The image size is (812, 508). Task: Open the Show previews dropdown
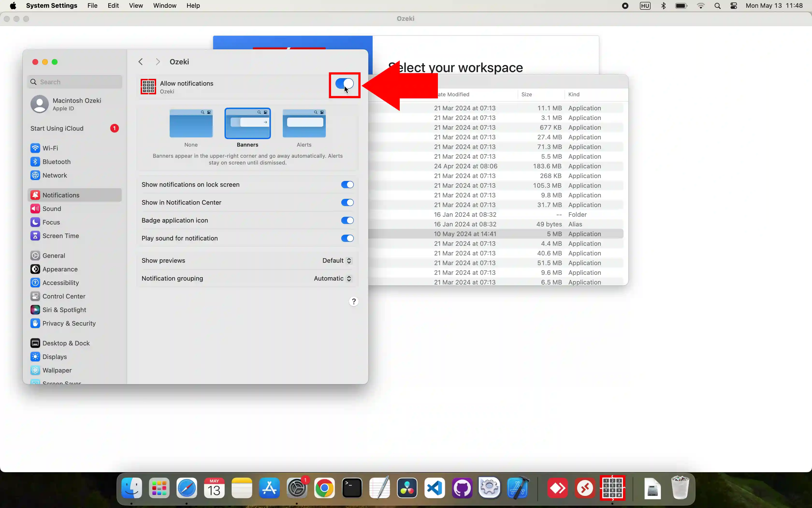pos(337,261)
